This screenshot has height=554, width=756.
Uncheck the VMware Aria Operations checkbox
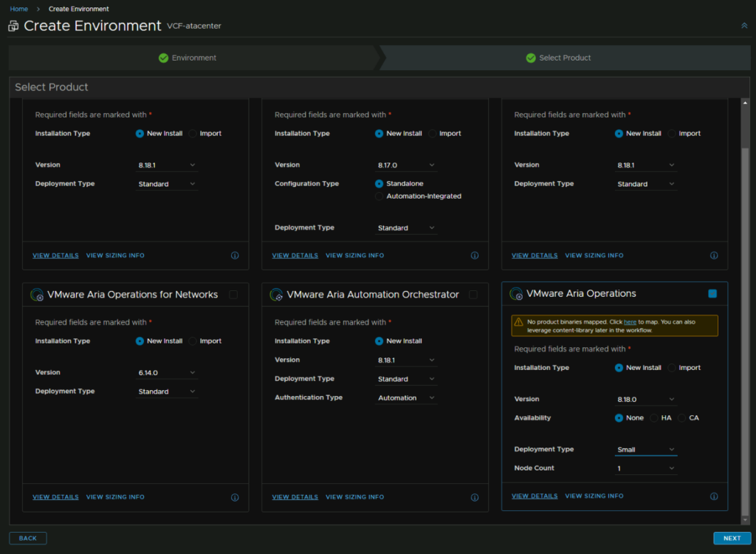coord(712,294)
